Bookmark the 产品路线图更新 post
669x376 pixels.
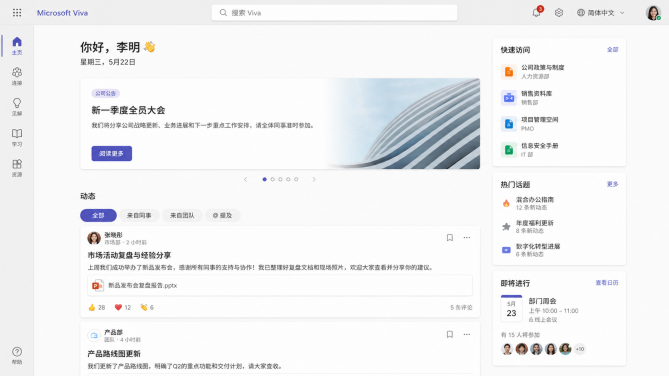pyautogui.click(x=450, y=335)
